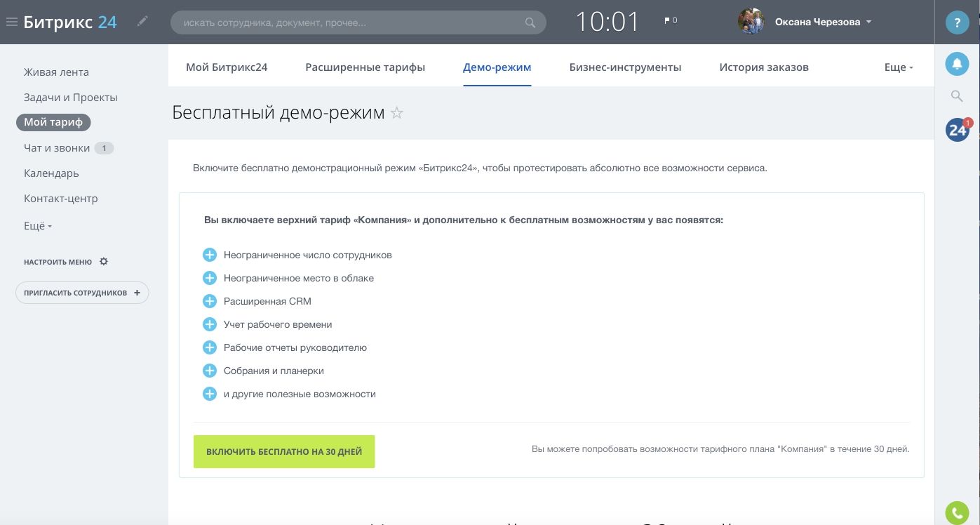The height and width of the screenshot is (525, 980).
Task: Open the notifications bell icon
Action: coord(957,64)
